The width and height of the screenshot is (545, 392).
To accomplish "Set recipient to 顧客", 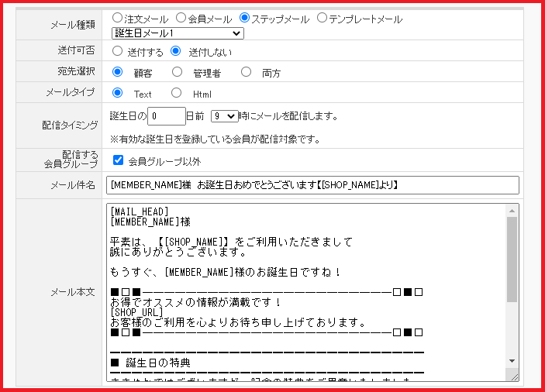I will (x=118, y=72).
